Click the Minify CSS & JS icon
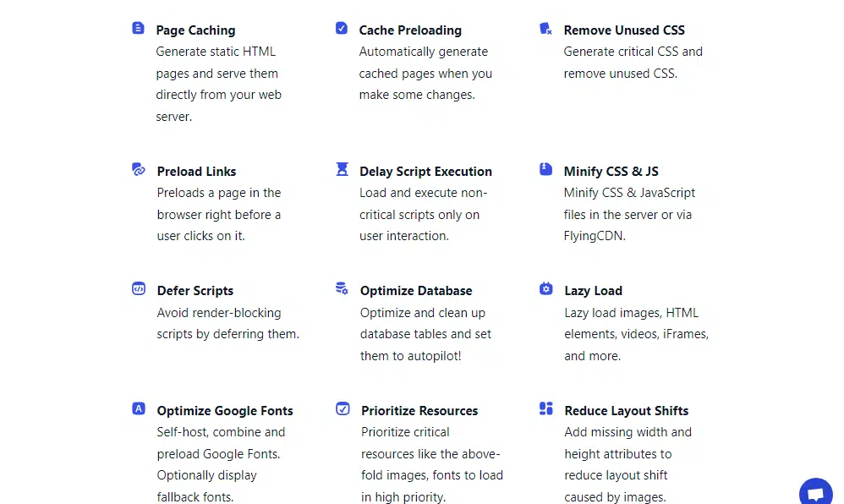This screenshot has height=504, width=844. coord(545,169)
